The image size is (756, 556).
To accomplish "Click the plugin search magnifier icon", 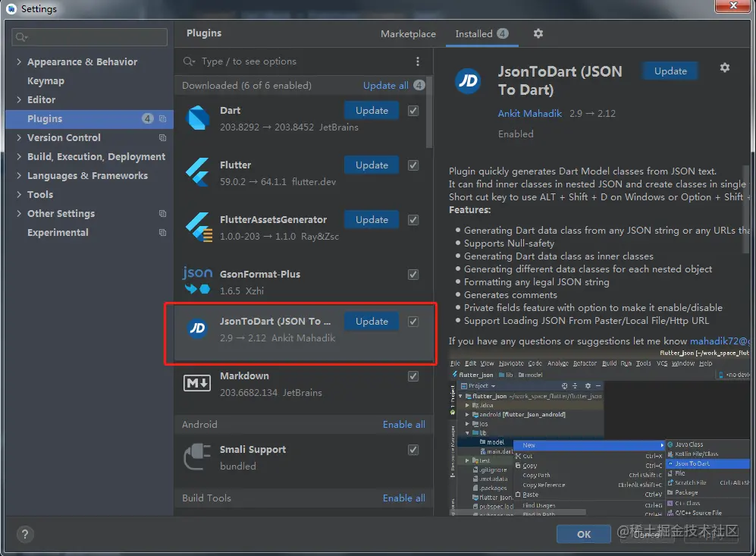I will (x=189, y=61).
